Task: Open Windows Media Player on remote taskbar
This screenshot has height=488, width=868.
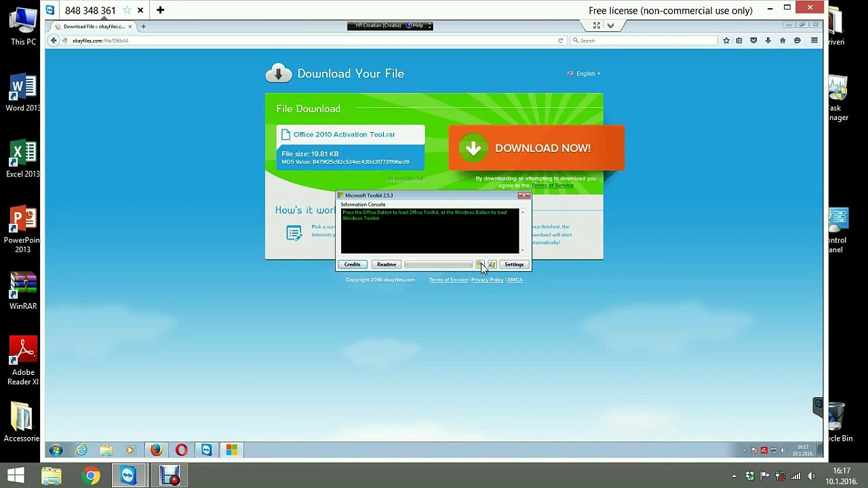Action: (x=131, y=450)
